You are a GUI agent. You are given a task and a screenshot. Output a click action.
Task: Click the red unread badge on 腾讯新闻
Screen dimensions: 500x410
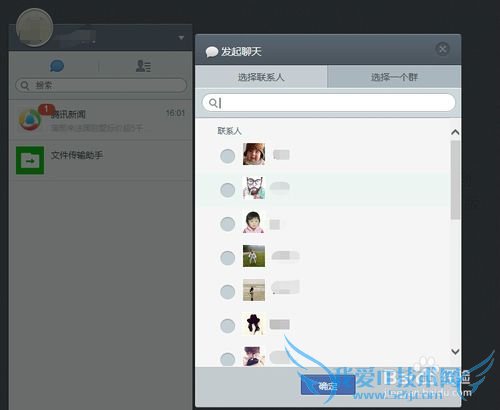[46, 109]
